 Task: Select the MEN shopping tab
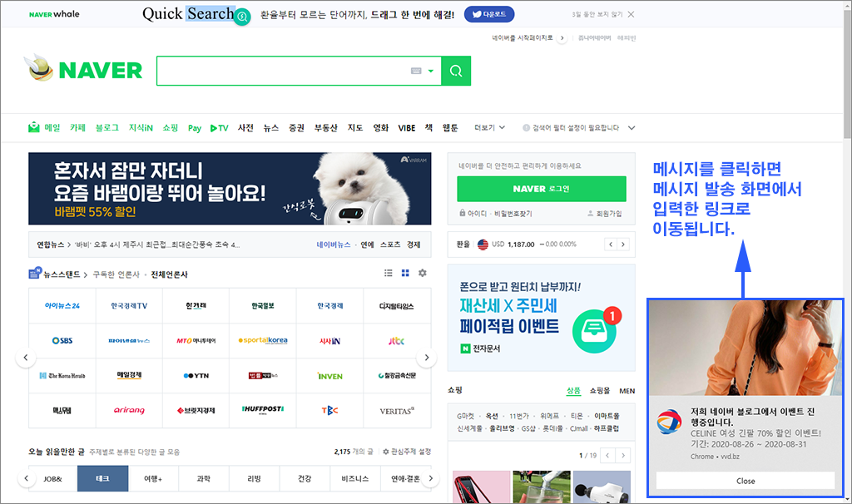coord(627,391)
